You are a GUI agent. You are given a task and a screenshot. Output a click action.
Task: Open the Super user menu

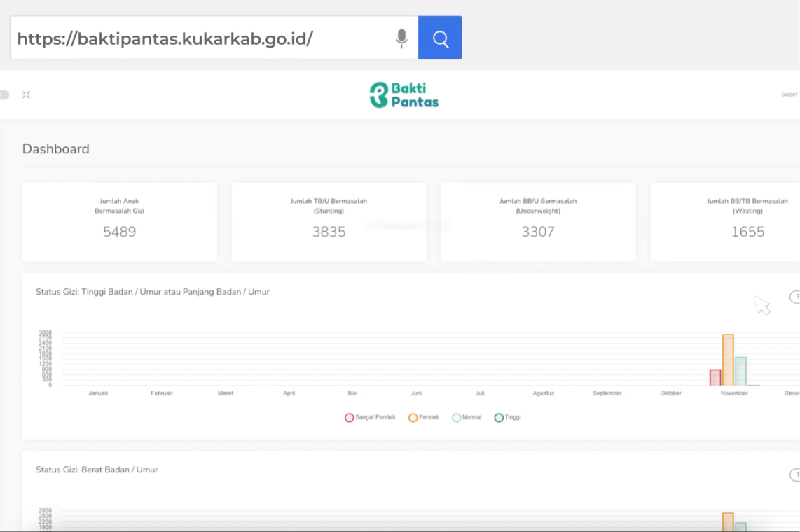[x=789, y=94]
